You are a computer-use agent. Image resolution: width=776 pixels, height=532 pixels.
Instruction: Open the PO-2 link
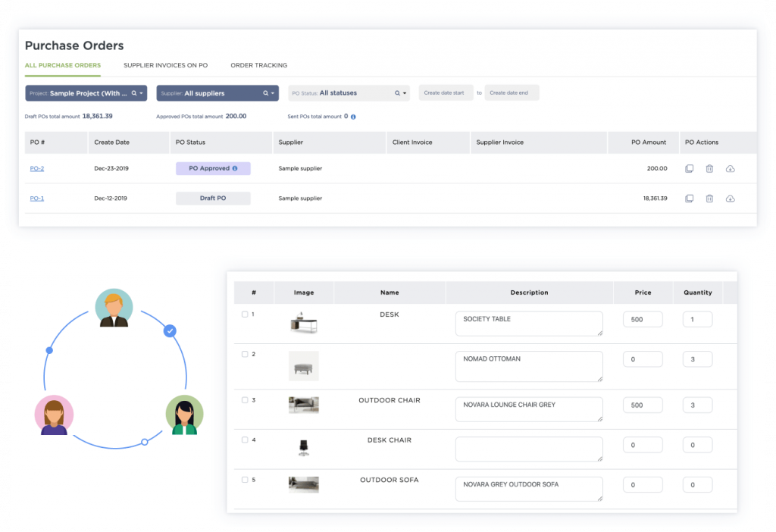[36, 169]
